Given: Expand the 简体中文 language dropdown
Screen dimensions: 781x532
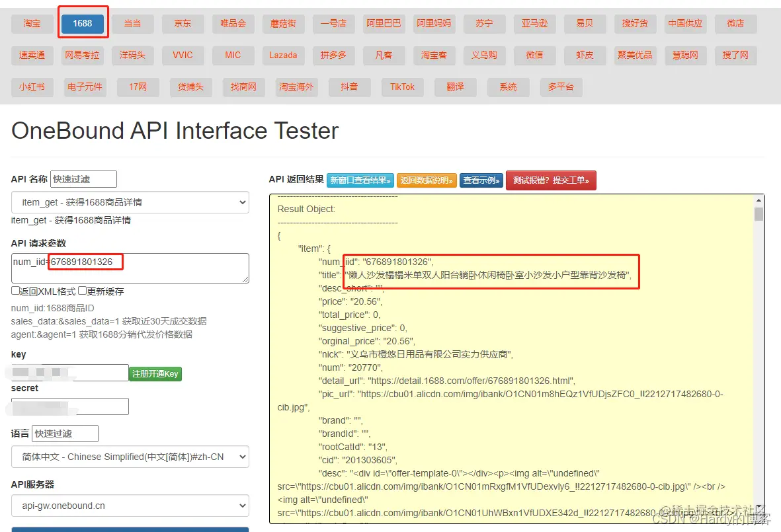Looking at the screenshot, I should pyautogui.click(x=130, y=457).
